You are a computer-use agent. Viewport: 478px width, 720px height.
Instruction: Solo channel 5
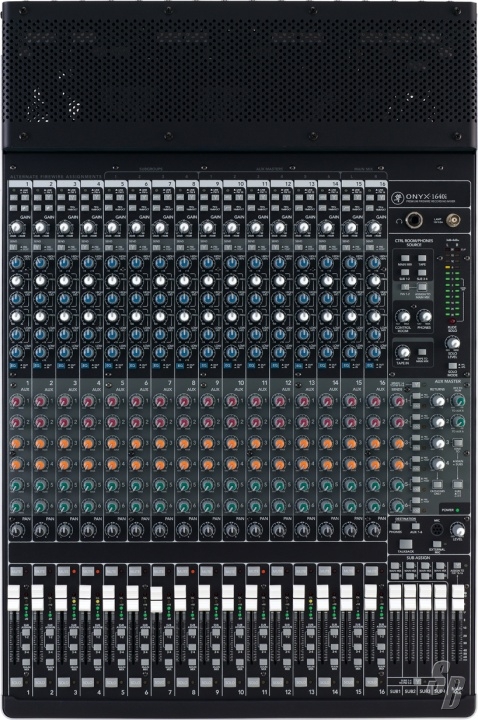[x=112, y=682]
